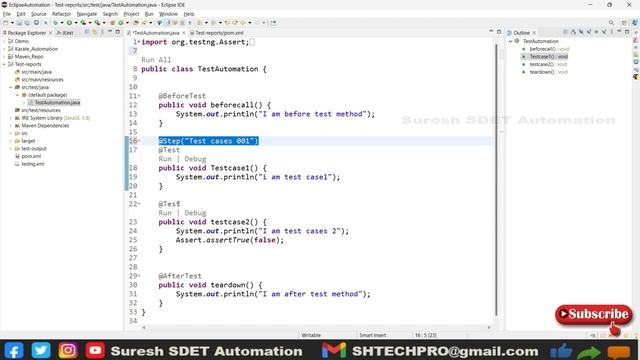Click the Save All toolbar icon

[x=27, y=23]
